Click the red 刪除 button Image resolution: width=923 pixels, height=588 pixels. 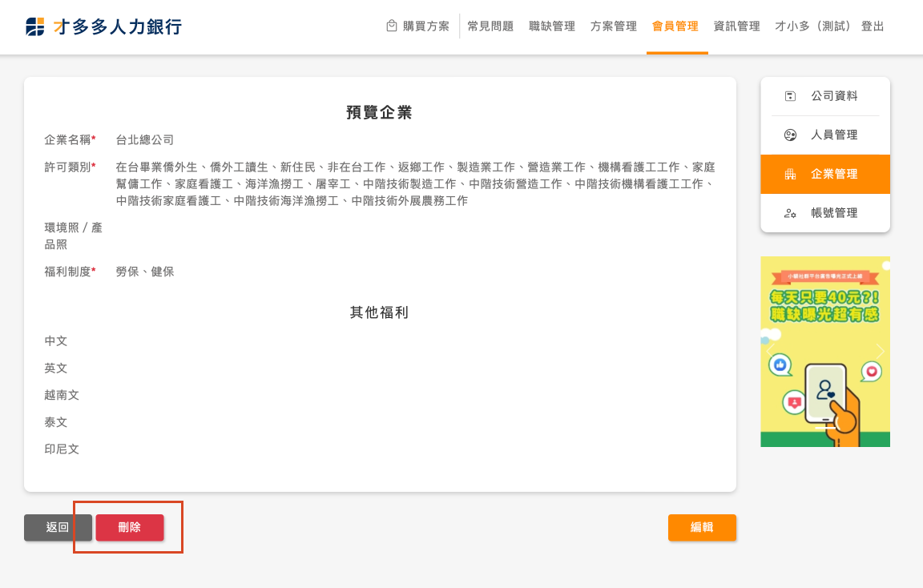pos(130,527)
